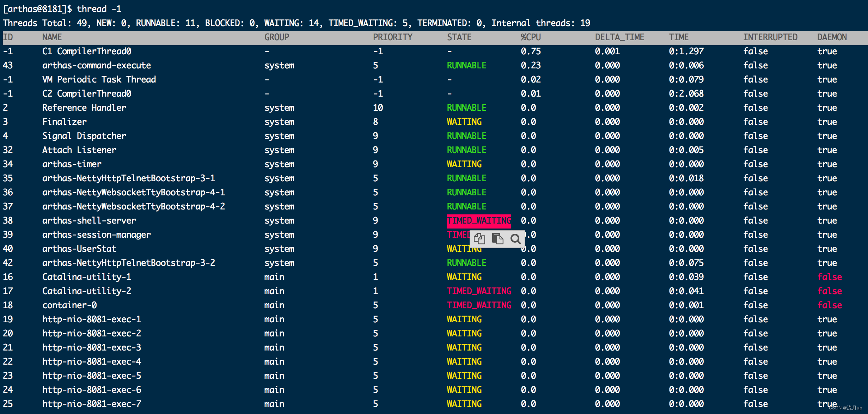868x414 pixels.
Task: Click the 'arthas-timer' thread name
Action: [x=72, y=164]
